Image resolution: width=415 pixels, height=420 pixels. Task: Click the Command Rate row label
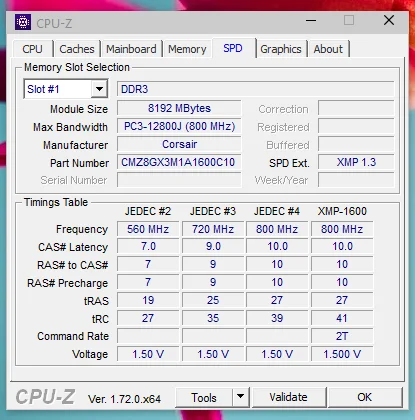coord(73,336)
